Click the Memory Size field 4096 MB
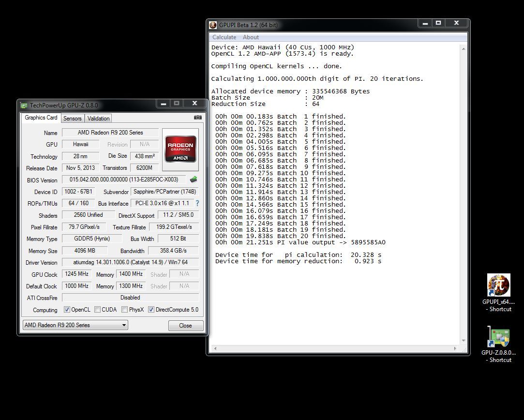This screenshot has width=524, height=420. click(85, 251)
